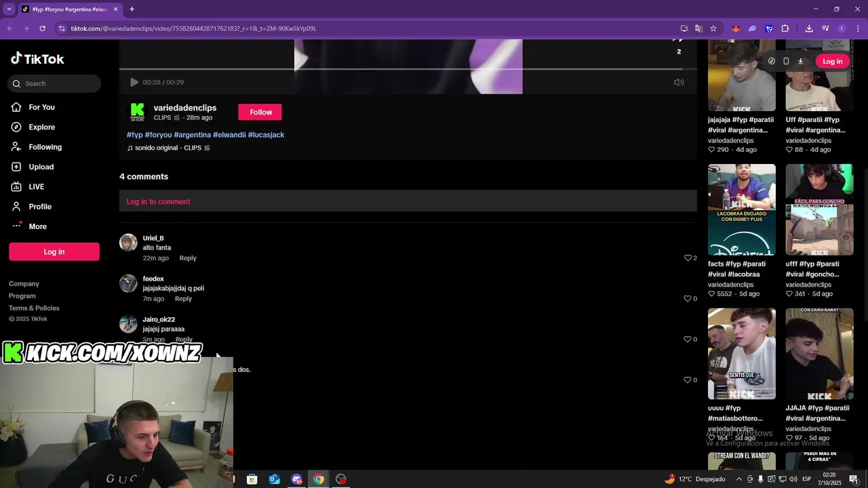
Task: Click the translate page icon
Action: tap(698, 28)
